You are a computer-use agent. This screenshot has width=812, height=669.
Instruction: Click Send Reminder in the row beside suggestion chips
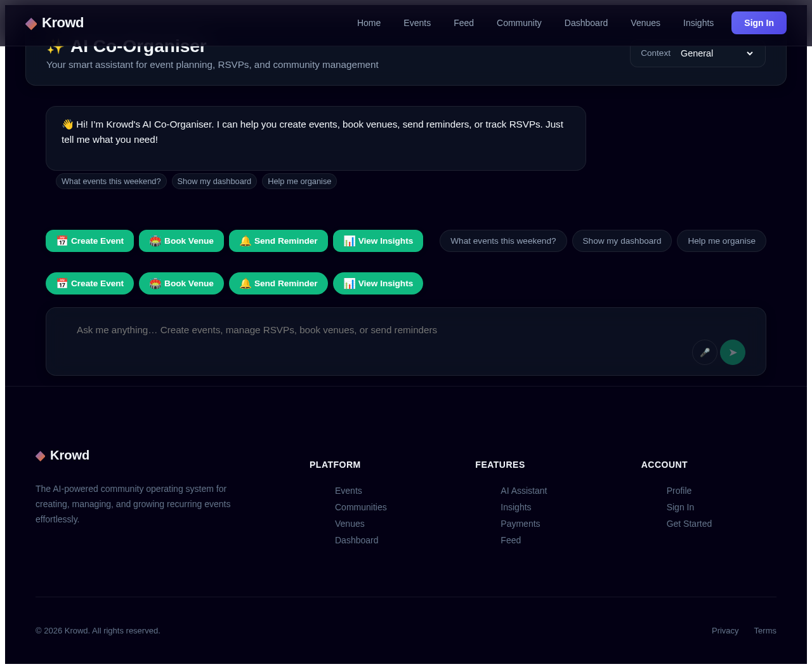[278, 241]
